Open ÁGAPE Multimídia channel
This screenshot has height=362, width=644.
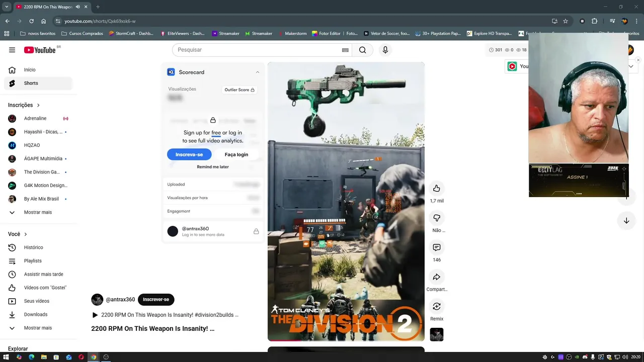pos(38,158)
